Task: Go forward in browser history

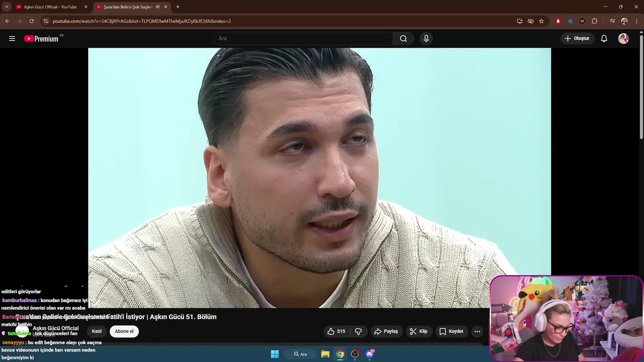Action: (x=19, y=21)
